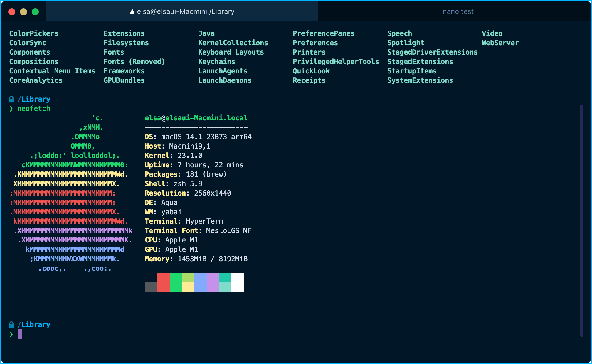Click the blue color block in palette

coord(200,282)
